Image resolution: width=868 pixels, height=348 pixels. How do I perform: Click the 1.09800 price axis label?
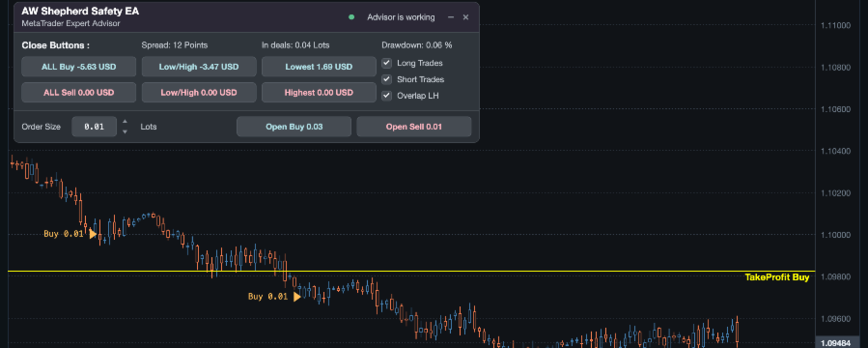click(x=835, y=276)
